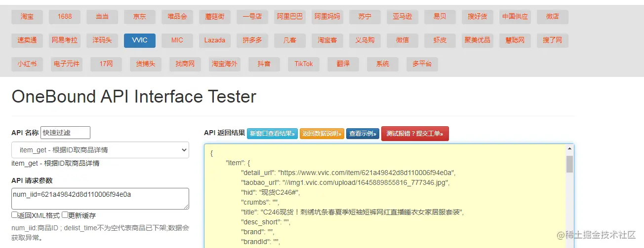The height and width of the screenshot is (248, 644).
Task: Click the detail_url line in the JSON result
Action: 348,173
